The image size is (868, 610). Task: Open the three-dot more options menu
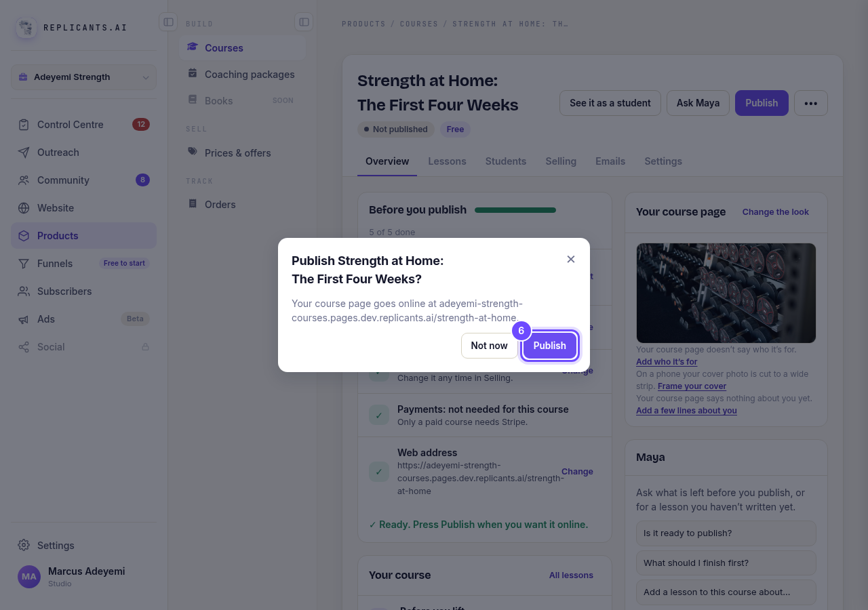click(811, 103)
